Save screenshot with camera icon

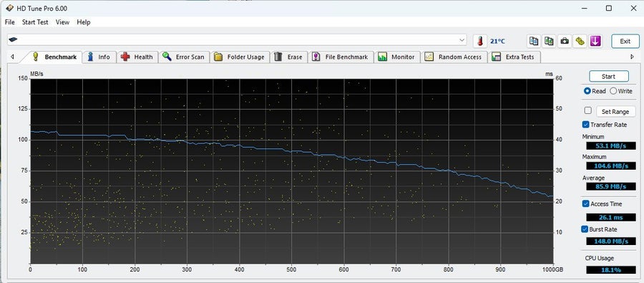coord(565,41)
